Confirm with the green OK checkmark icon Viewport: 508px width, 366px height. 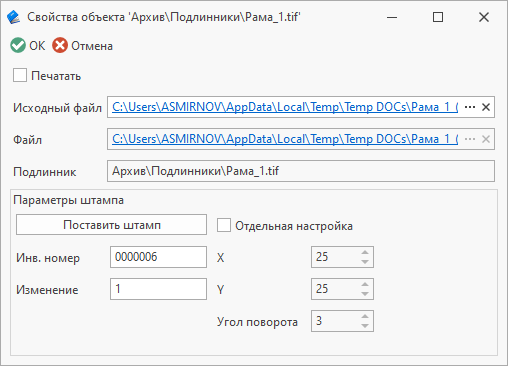pyautogui.click(x=18, y=46)
